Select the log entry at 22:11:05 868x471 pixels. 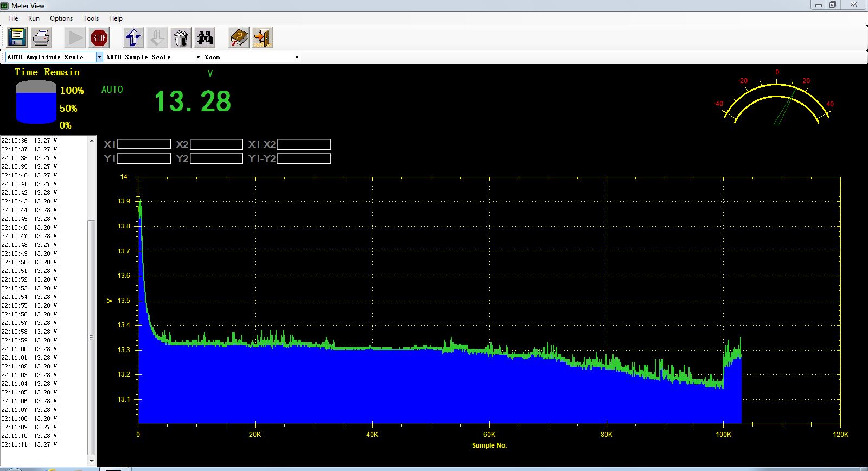pyautogui.click(x=29, y=392)
